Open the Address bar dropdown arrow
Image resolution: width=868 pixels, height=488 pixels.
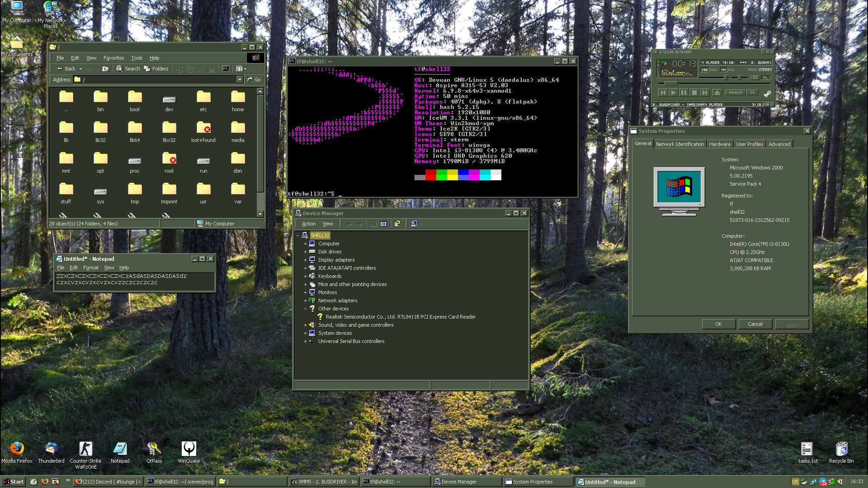pyautogui.click(x=240, y=80)
